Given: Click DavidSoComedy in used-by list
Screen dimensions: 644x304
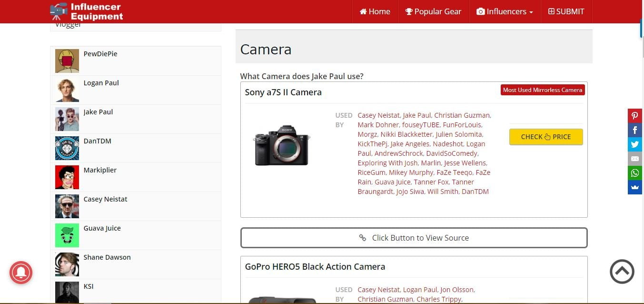Looking at the screenshot, I should (452, 153).
